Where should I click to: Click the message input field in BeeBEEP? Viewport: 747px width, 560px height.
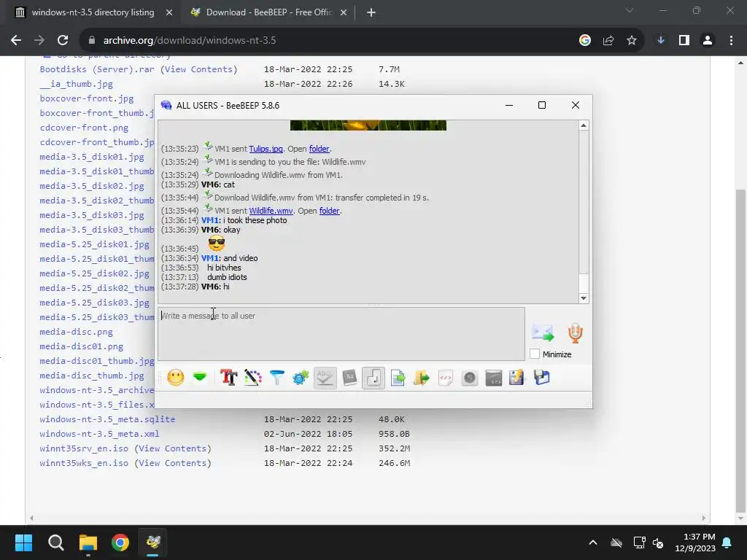pyautogui.click(x=341, y=334)
